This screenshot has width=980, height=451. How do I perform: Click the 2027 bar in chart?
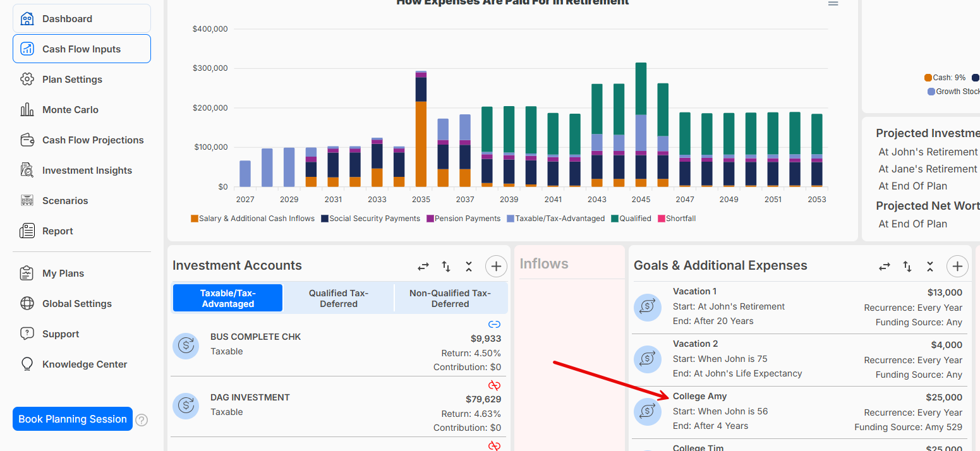click(245, 174)
